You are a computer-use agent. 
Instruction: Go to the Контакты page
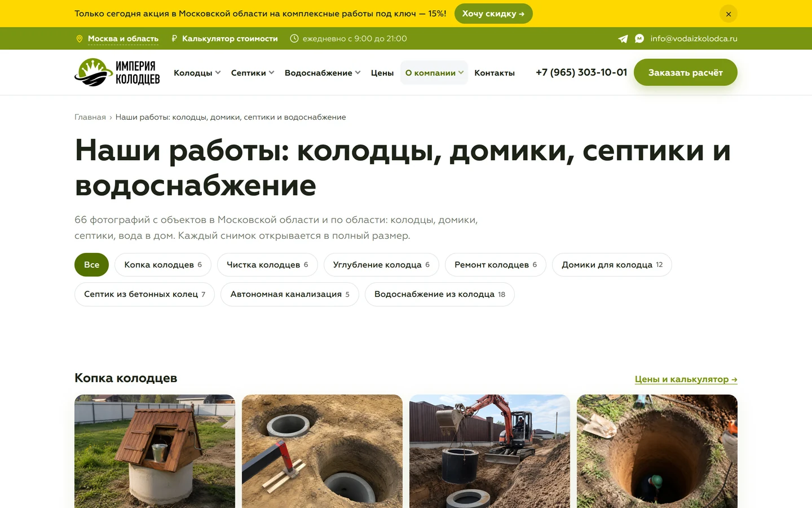(x=495, y=73)
